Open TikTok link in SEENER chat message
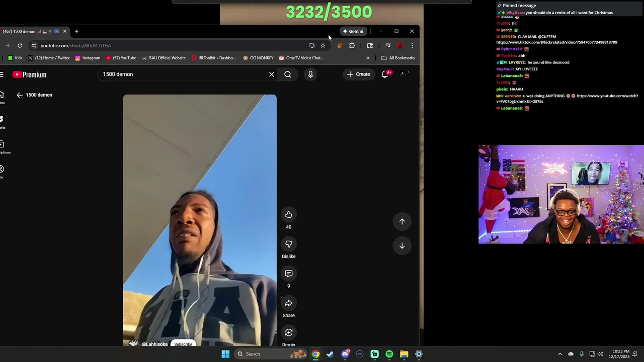644x362 pixels. [556, 42]
